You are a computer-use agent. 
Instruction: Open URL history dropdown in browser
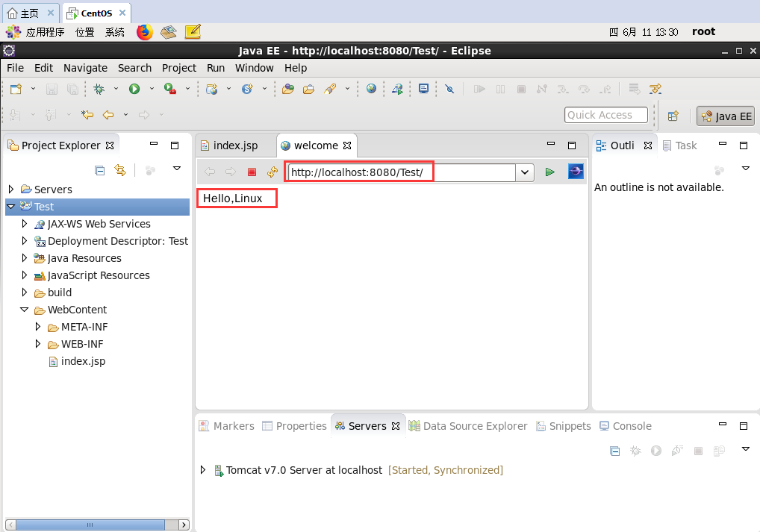coord(524,172)
